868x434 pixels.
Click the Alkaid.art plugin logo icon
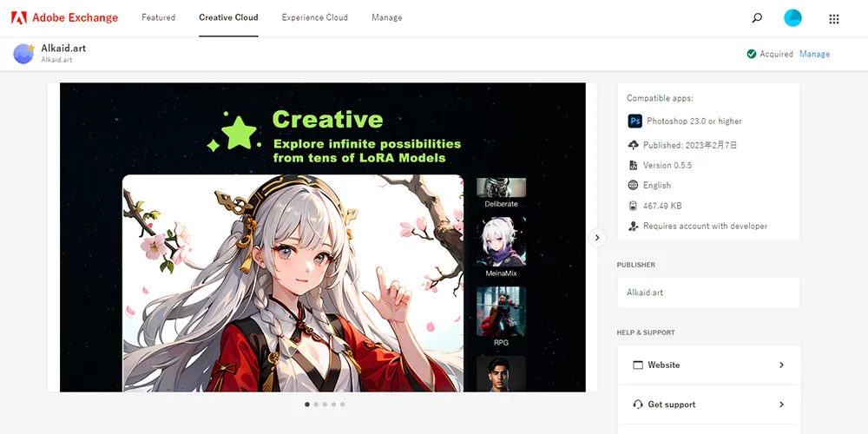(23, 54)
